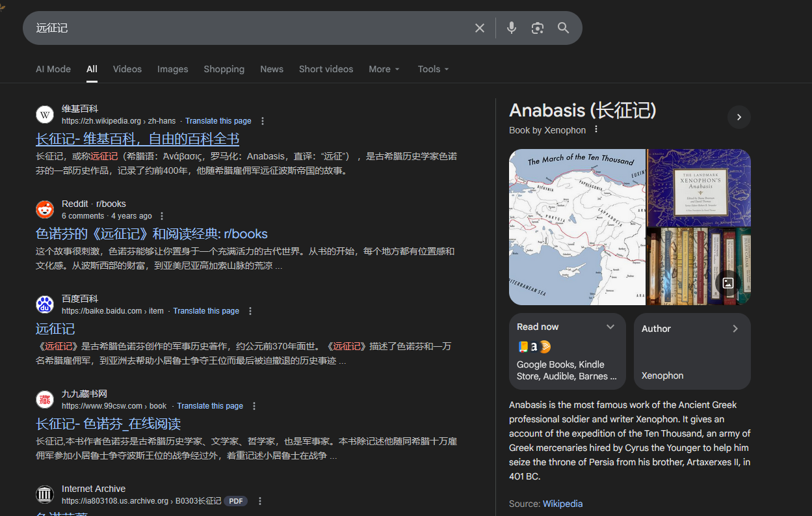Open the Baidu Baike 远征记 result title

[x=55, y=329]
